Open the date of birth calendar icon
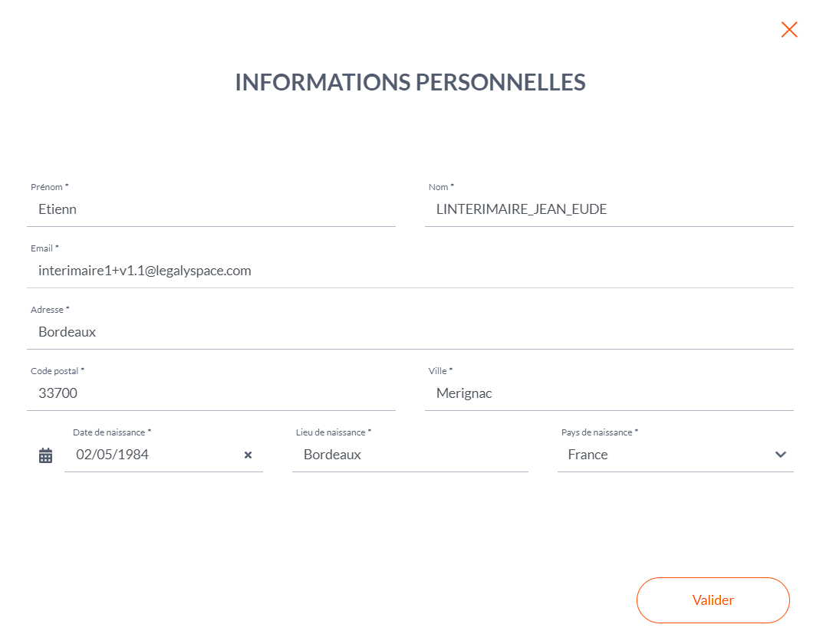 pyautogui.click(x=45, y=455)
